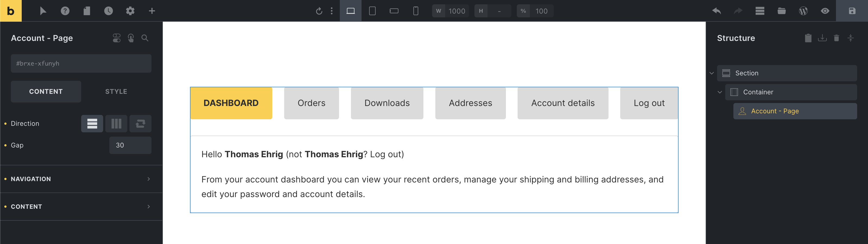Click the plus icon to add element
Image resolution: width=868 pixels, height=244 pixels.
[152, 11]
